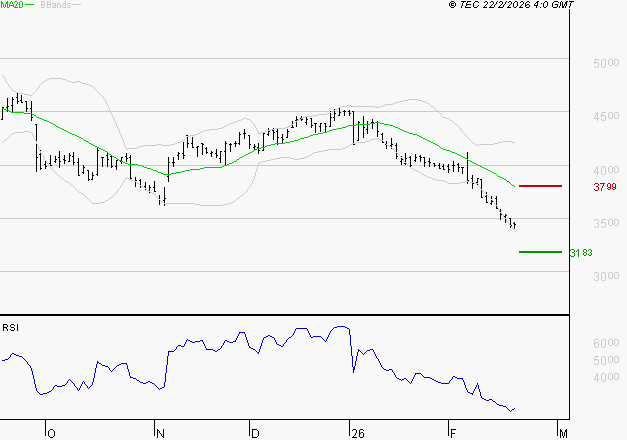The image size is (627, 440).
Task: Click the 5000 price axis label
Action: click(606, 63)
